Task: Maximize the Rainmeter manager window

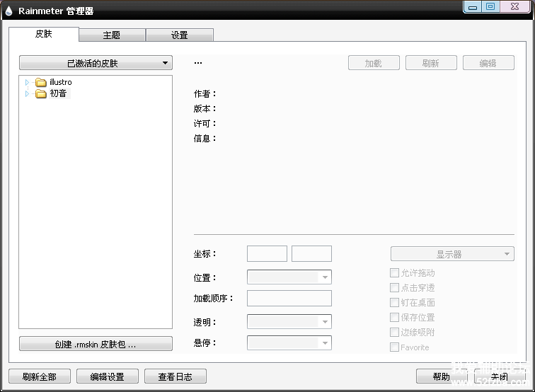Action: coord(490,7)
